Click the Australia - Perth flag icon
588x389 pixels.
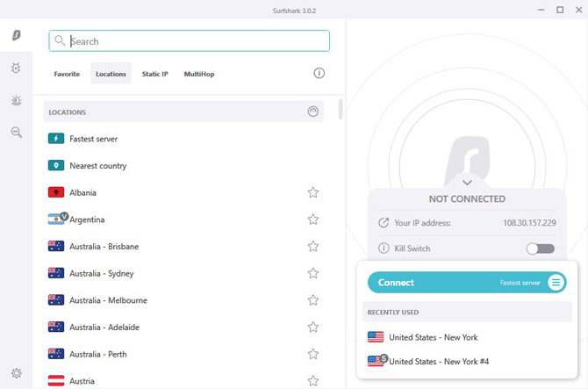(56, 354)
